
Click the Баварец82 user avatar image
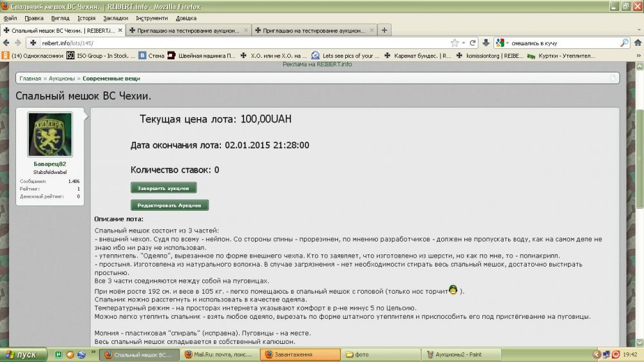click(50, 134)
